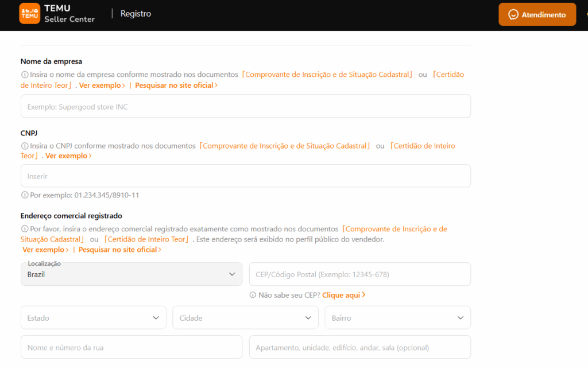Viewport: 588px width, 369px height.
Task: Open Pesquisar no site oficial under Nome da empresa
Action: click(x=176, y=85)
